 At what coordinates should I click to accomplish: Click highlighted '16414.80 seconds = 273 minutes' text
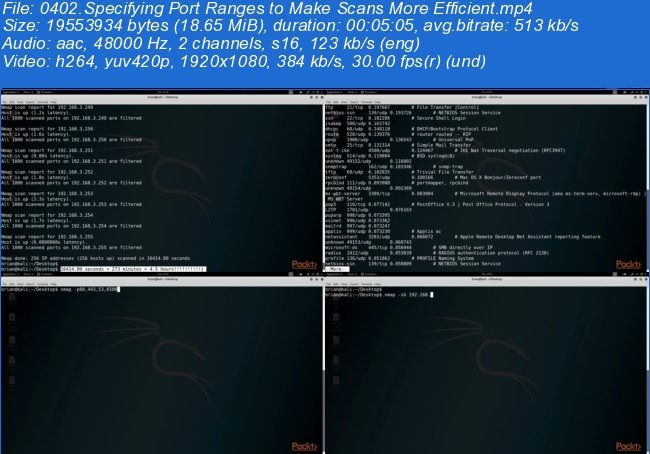click(x=133, y=269)
